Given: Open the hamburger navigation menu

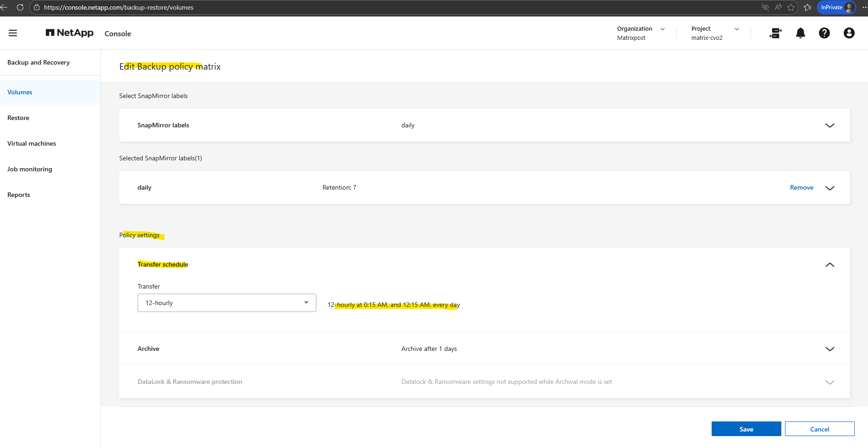Looking at the screenshot, I should [x=13, y=33].
